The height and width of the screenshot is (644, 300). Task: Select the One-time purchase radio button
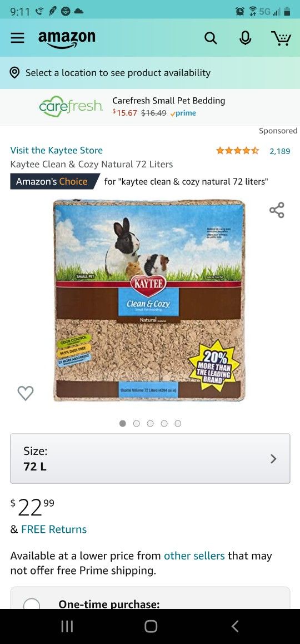pyautogui.click(x=32, y=604)
